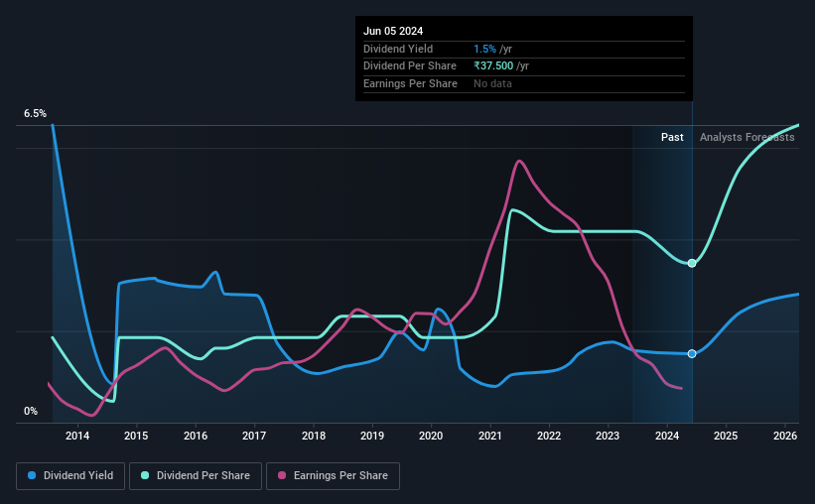Click the 6.5% y-axis label
815x504 pixels.
click(35, 114)
